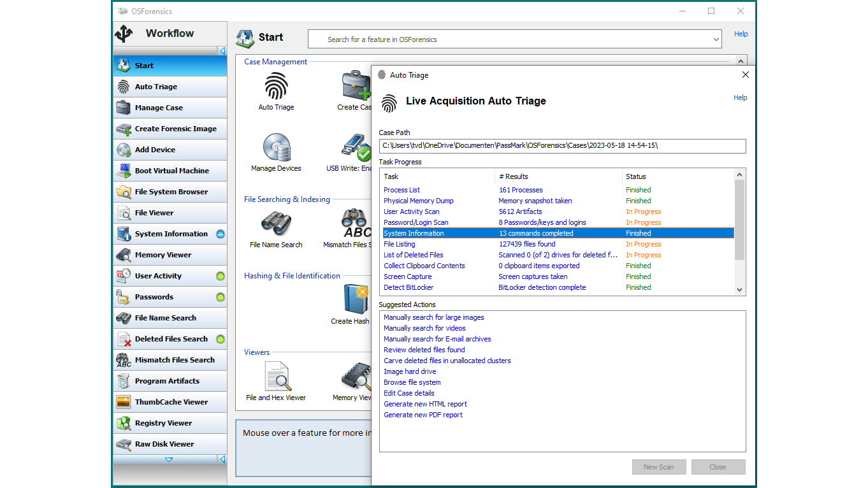This screenshot has height=488, width=868.
Task: Open Registry Viewer in the sidebar
Action: [170, 423]
